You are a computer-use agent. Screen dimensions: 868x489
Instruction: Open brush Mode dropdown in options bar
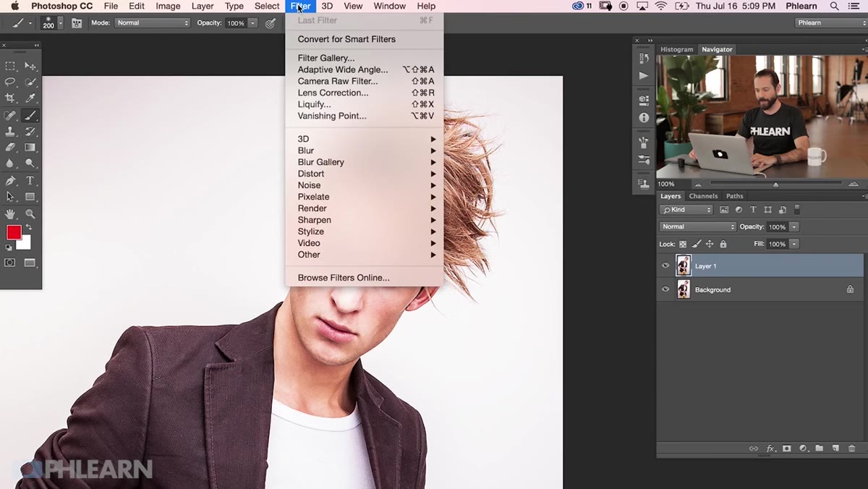[153, 23]
